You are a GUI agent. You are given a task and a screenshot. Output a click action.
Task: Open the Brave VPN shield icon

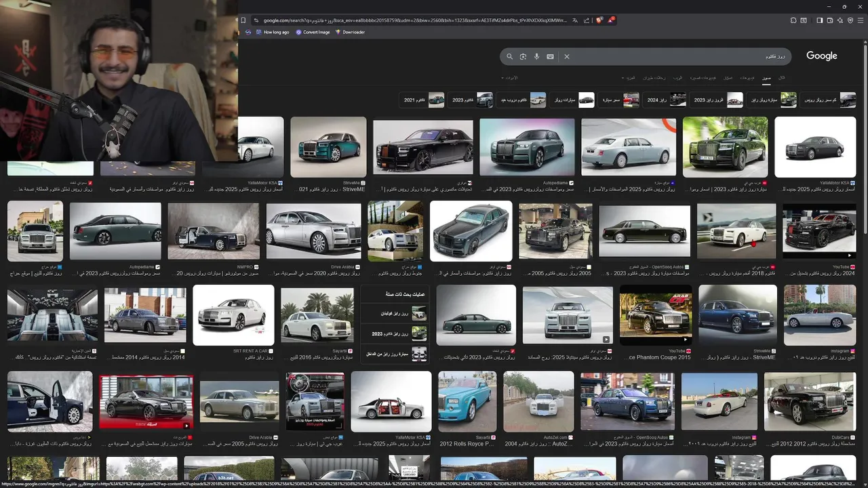pyautogui.click(x=850, y=20)
